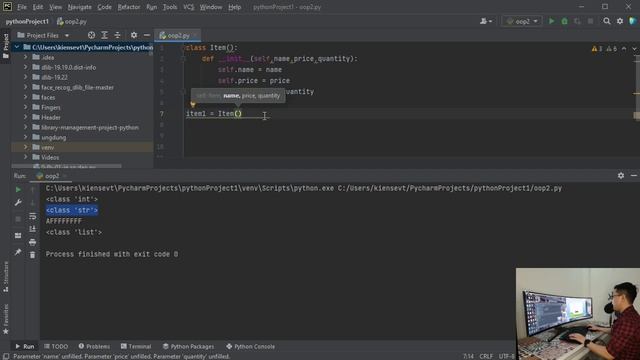Select the ungdung folder
The width and height of the screenshot is (640, 360).
53,137
